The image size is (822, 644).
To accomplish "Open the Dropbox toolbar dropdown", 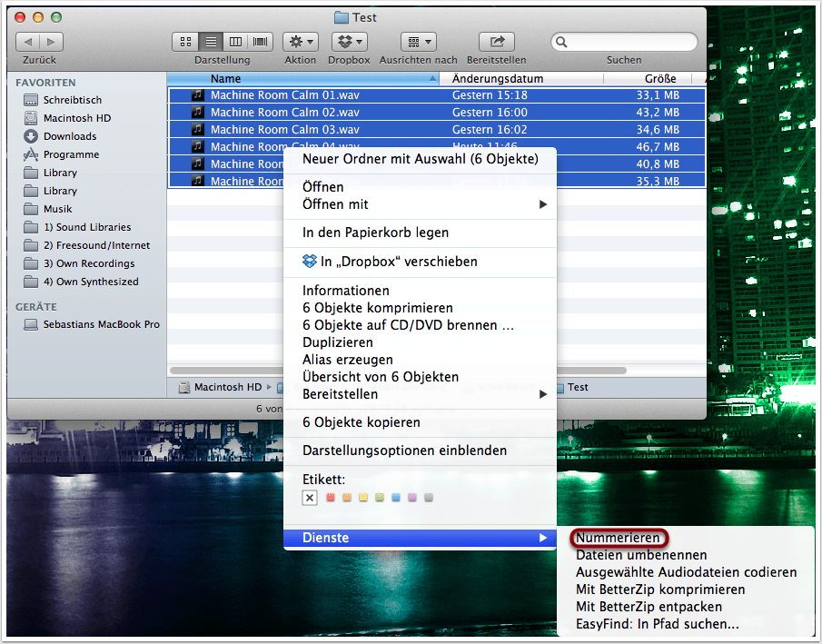I will [349, 42].
